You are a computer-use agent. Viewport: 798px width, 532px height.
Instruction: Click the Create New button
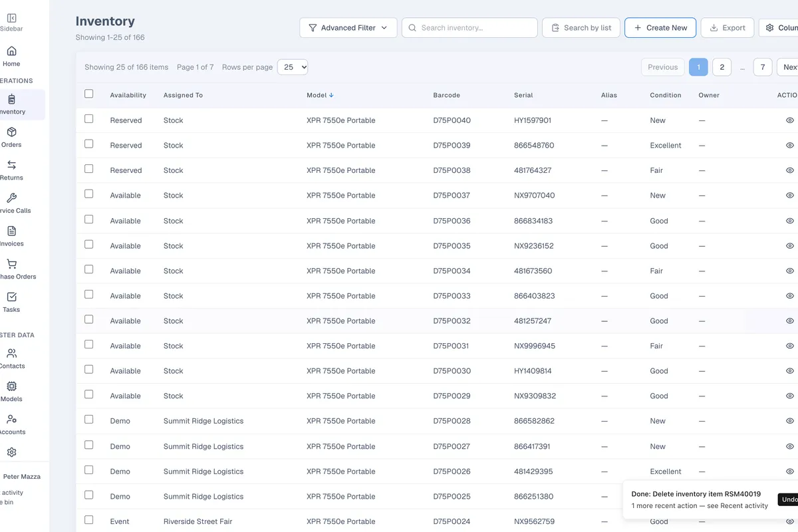[x=660, y=28]
